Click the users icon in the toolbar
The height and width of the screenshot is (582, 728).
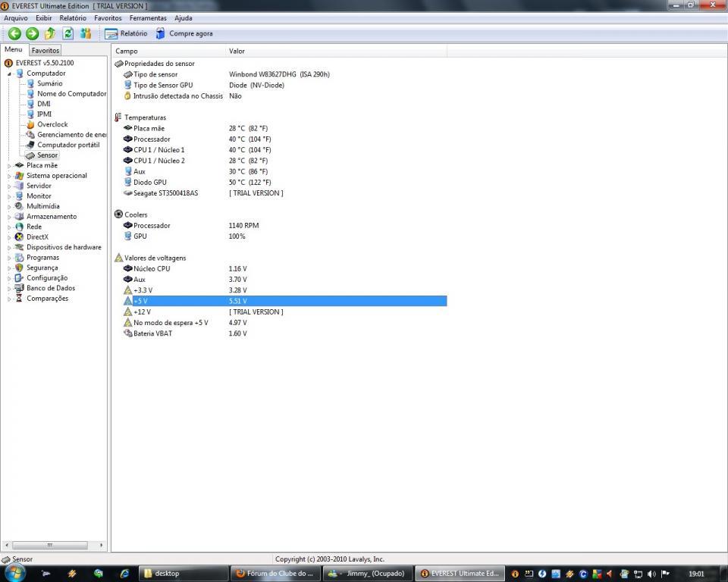pyautogui.click(x=86, y=33)
